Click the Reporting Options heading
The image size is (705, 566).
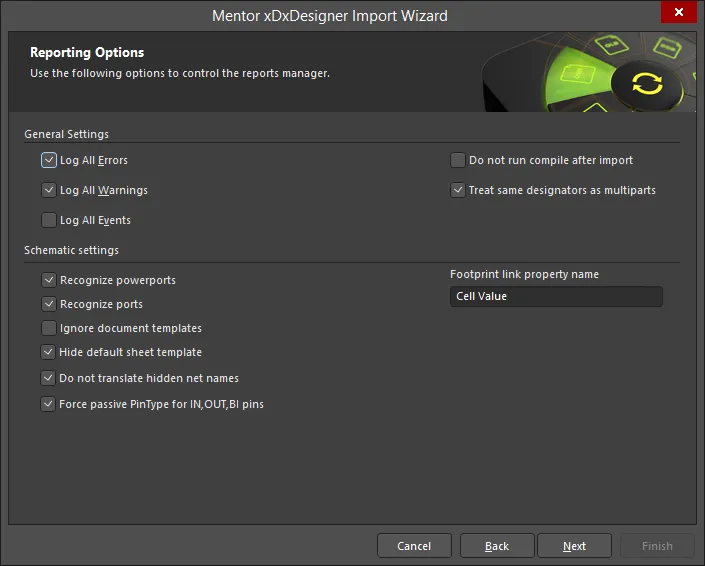pos(87,53)
